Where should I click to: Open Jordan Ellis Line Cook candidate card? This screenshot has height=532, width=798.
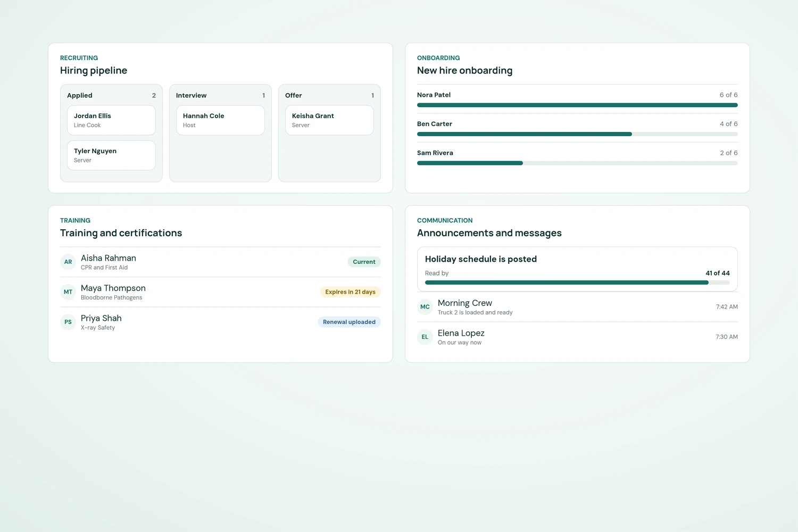coord(111,120)
